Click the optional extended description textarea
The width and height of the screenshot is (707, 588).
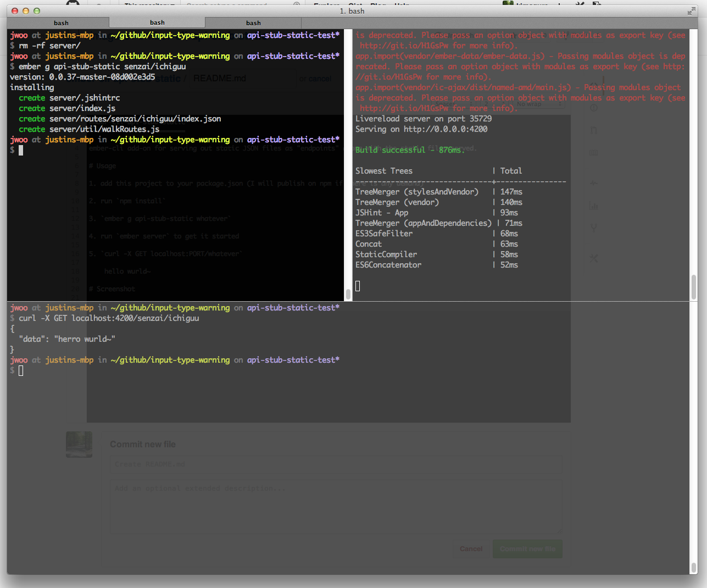pos(336,506)
